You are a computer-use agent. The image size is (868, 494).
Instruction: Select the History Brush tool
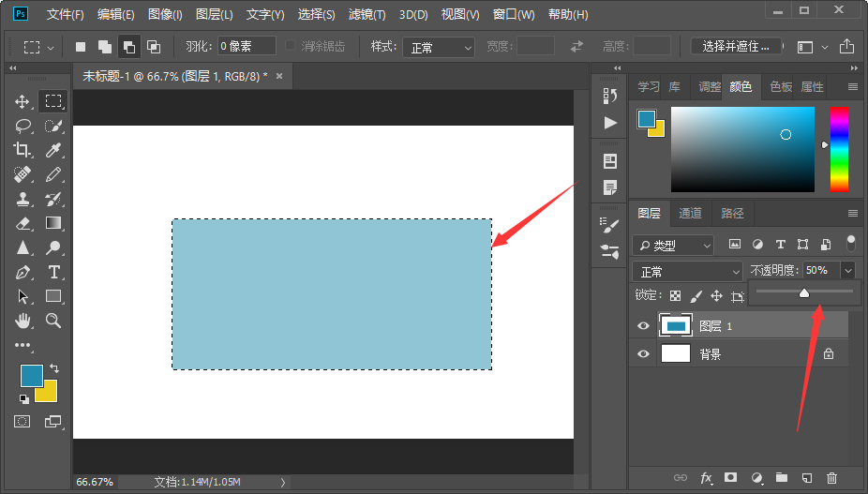click(53, 199)
